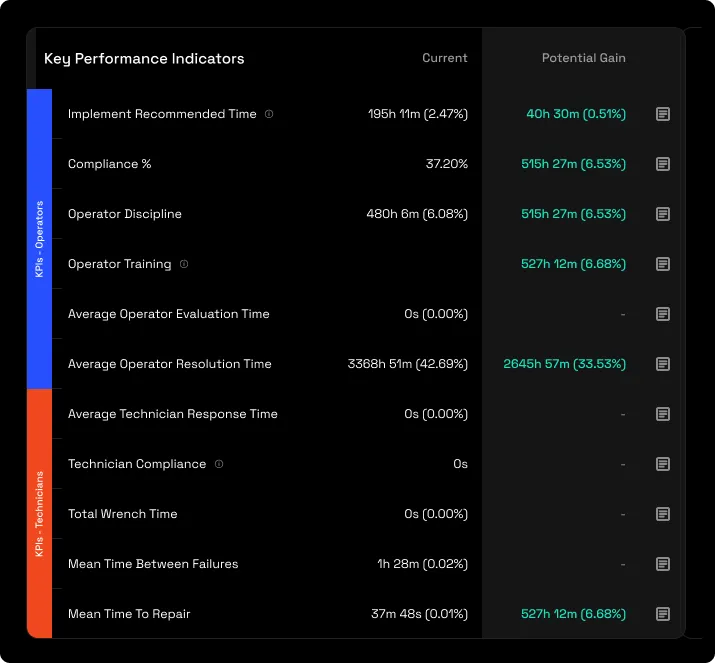Click the Average Operator Resolution Time label
This screenshot has width=715, height=663.
point(170,364)
